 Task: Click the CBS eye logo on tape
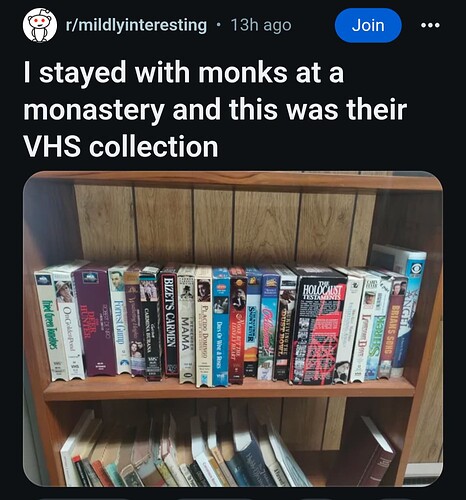(x=416, y=269)
